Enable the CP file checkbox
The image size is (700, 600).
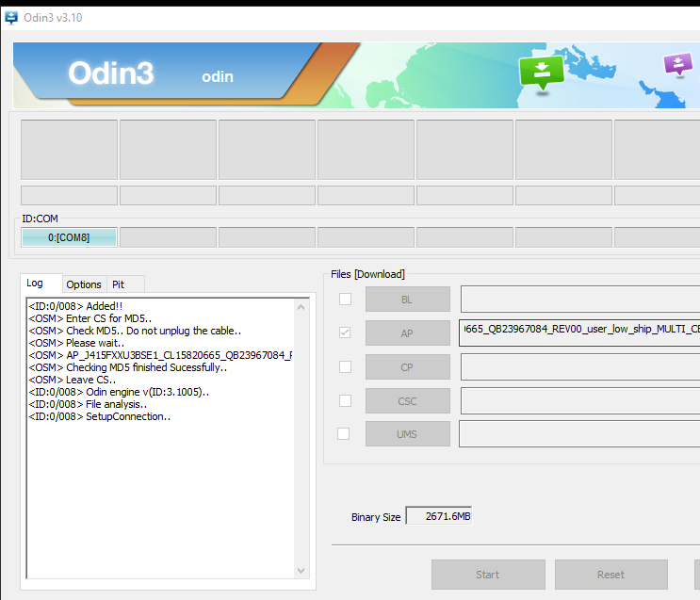(345, 366)
